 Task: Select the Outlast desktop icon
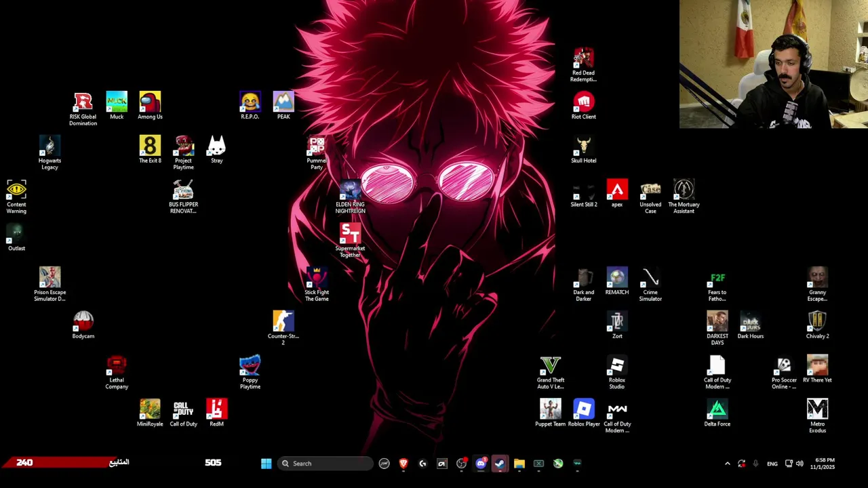pyautogui.click(x=16, y=238)
